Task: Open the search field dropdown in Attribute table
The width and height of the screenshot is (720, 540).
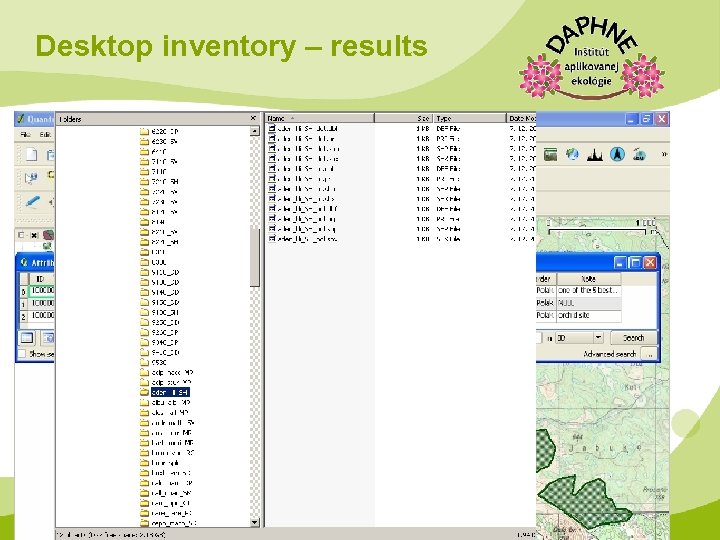Action: pyautogui.click(x=598, y=338)
